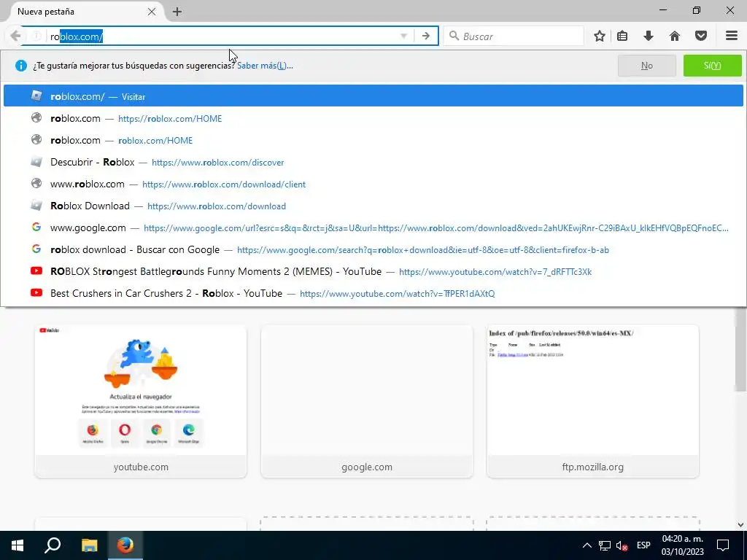
Task: Open the Pocket icon
Action: click(701, 36)
